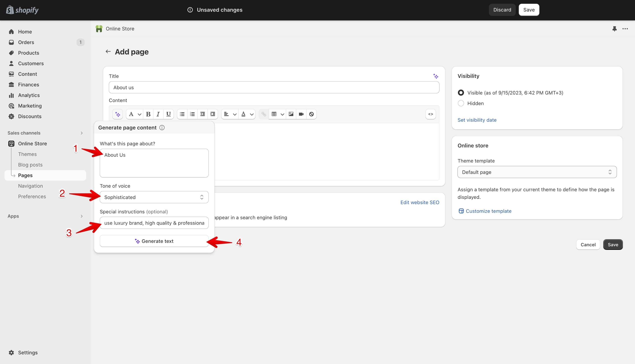This screenshot has height=364, width=635.
Task: Click the clear formatting icon
Action: [311, 114]
